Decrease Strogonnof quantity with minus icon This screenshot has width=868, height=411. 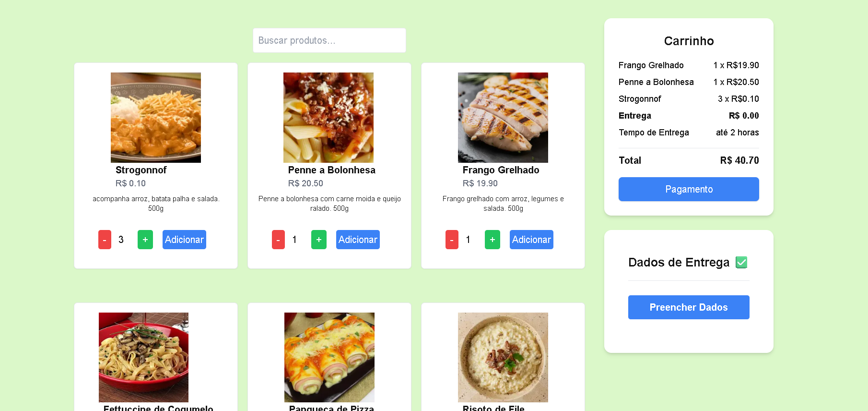pos(105,240)
